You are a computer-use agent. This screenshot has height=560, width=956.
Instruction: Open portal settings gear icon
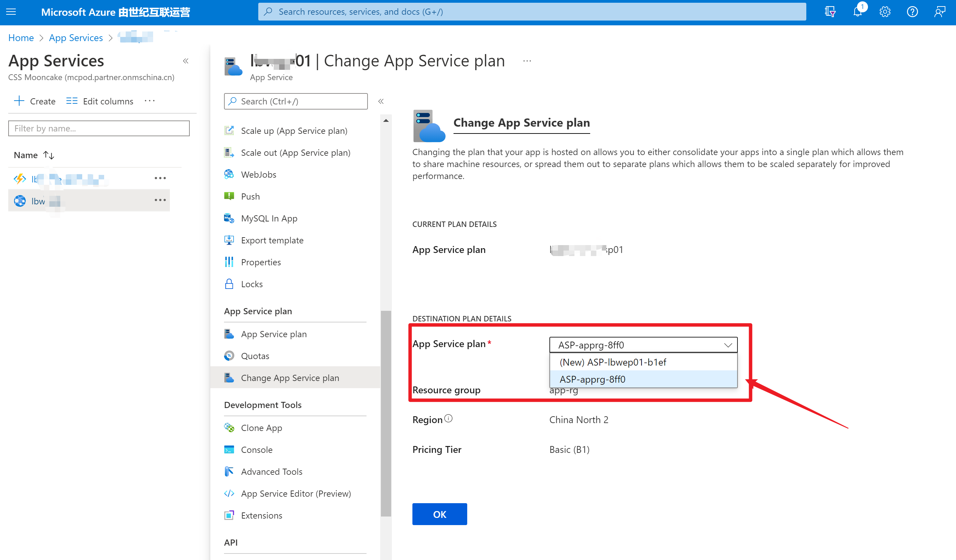(885, 12)
